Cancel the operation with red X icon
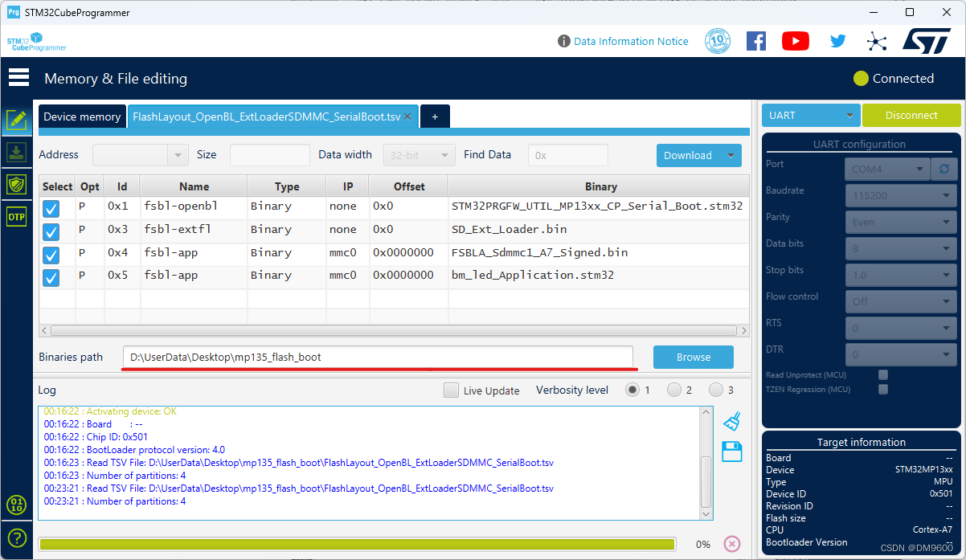This screenshot has height=560, width=966. coord(732,544)
